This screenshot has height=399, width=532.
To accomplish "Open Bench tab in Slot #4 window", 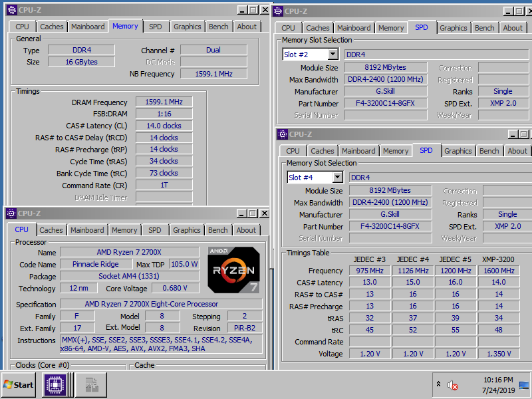I will pos(489,151).
